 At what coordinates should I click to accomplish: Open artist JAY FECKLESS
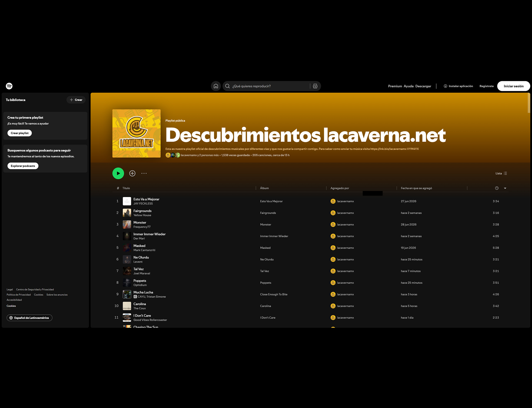tap(143, 204)
